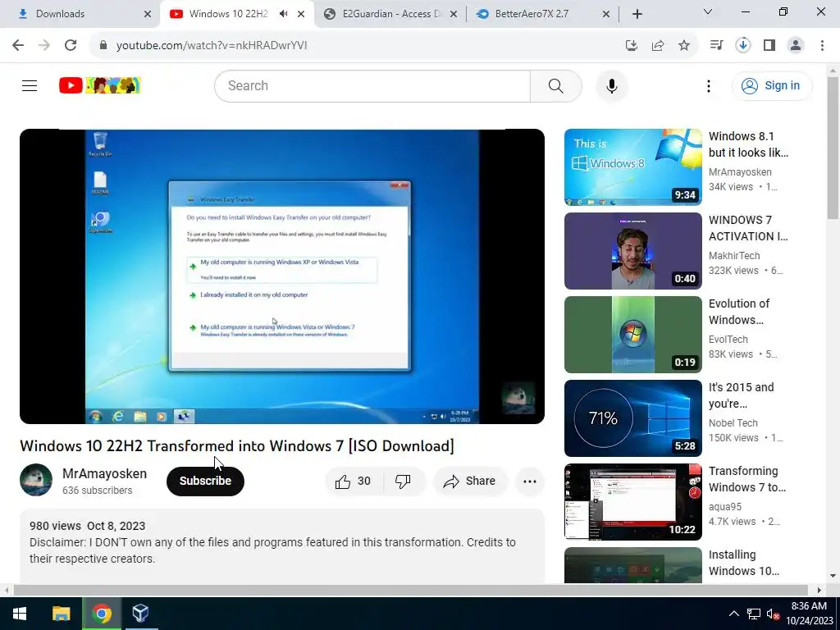Share the video
The width and height of the screenshot is (840, 630).
(x=470, y=481)
